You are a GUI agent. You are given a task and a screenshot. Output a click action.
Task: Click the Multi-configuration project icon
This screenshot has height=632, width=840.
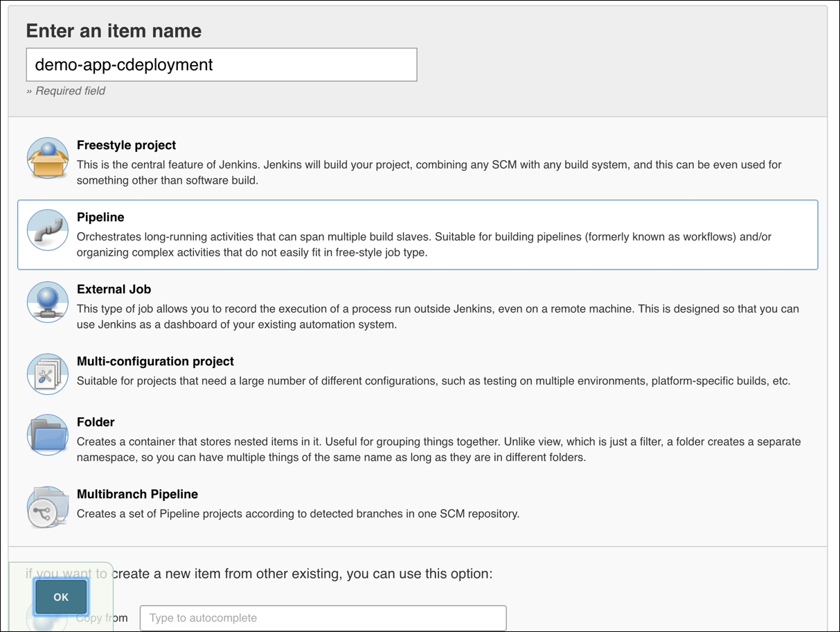(x=48, y=374)
